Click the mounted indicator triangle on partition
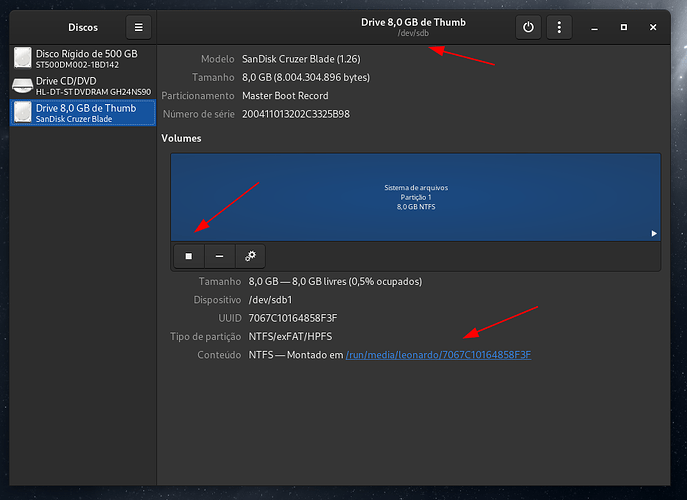This screenshot has height=500, width=687. (654, 233)
